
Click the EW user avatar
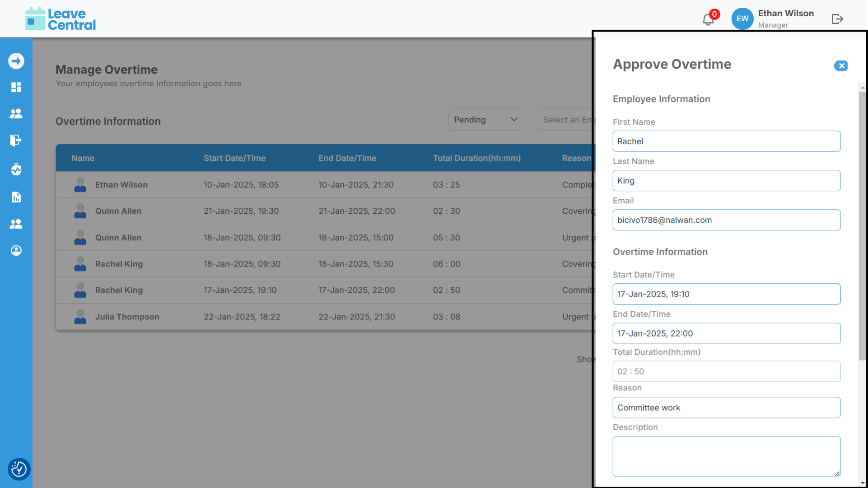[x=742, y=19]
